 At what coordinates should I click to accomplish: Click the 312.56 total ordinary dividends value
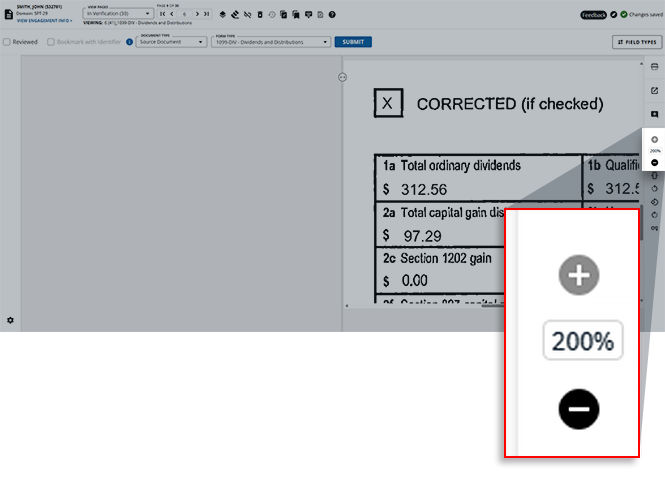point(424,190)
